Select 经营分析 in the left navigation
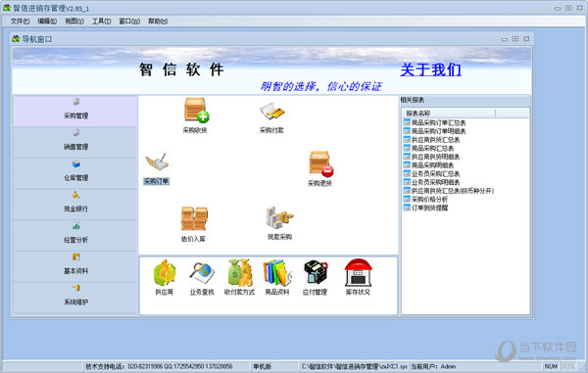Viewport: 588px width, 373px height. tap(75, 236)
